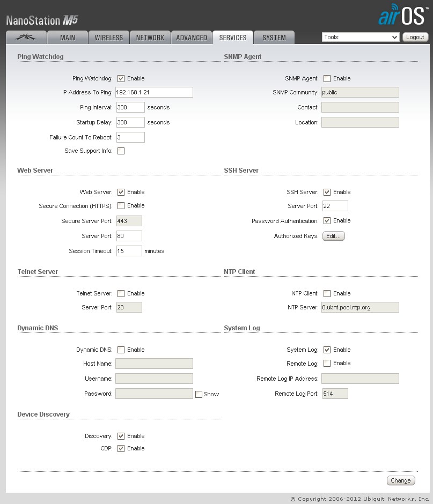Click the Telnet Server section heading
Screen dimensions: 433x504
pos(38,272)
